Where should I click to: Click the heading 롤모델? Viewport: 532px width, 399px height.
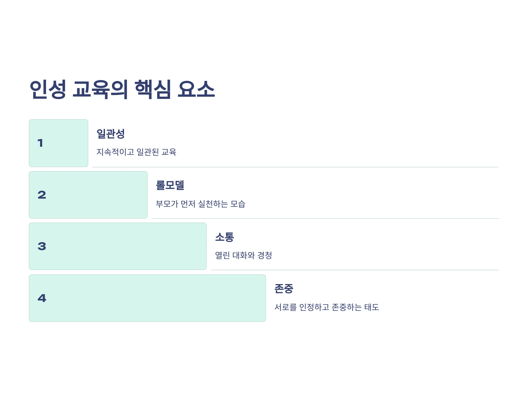coord(170,185)
